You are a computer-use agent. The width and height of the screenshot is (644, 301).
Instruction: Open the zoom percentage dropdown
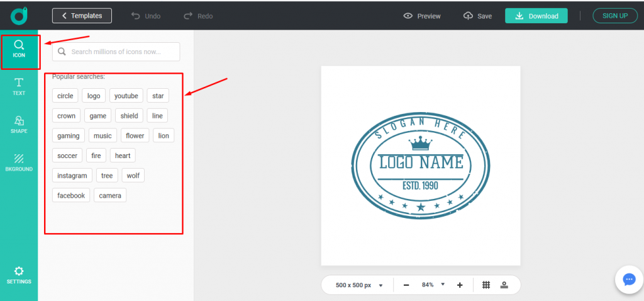click(x=433, y=285)
